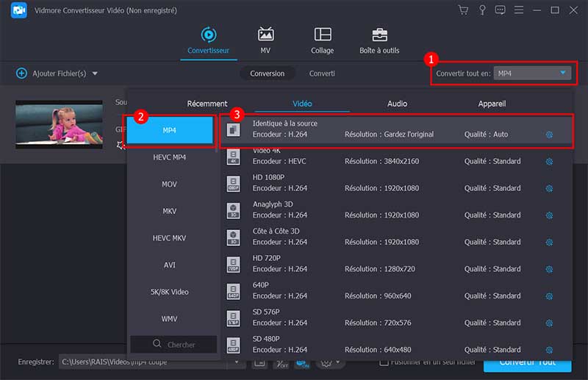Open the hamburger menu icon

[x=519, y=10]
